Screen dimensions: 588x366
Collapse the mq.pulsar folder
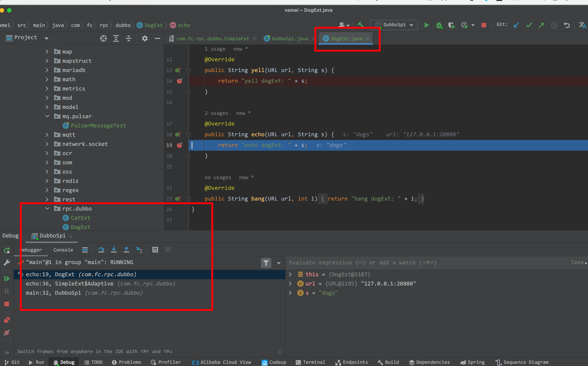click(47, 116)
